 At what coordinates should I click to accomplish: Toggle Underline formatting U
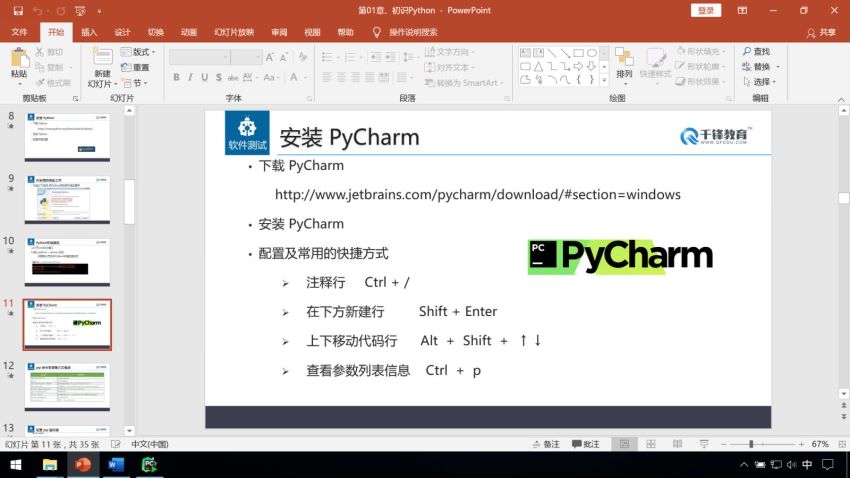point(204,77)
